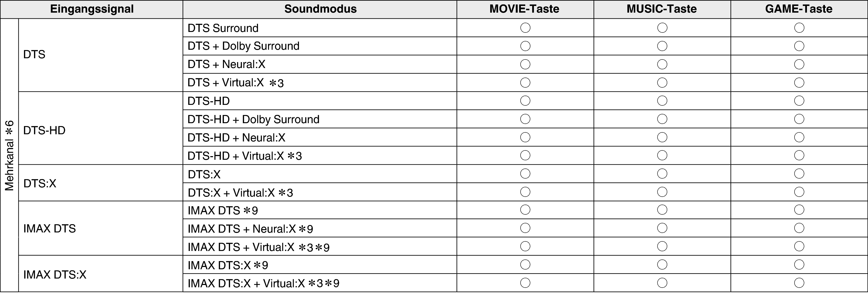Click the DTS-HD + Dolby Surround entry

point(253,119)
